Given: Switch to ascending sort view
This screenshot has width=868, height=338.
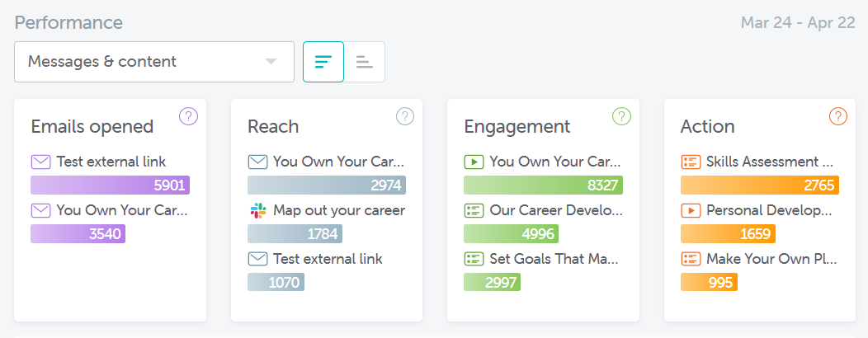Looking at the screenshot, I should point(364,62).
